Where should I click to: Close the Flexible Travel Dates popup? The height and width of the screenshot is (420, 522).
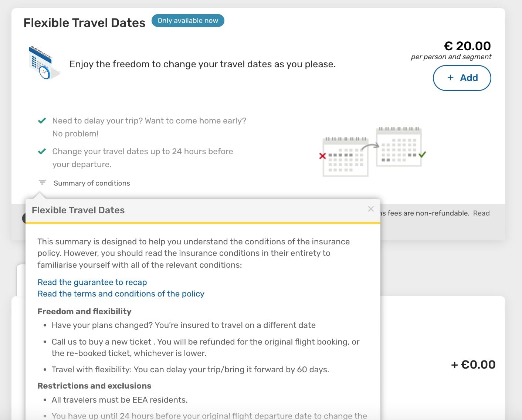click(371, 209)
